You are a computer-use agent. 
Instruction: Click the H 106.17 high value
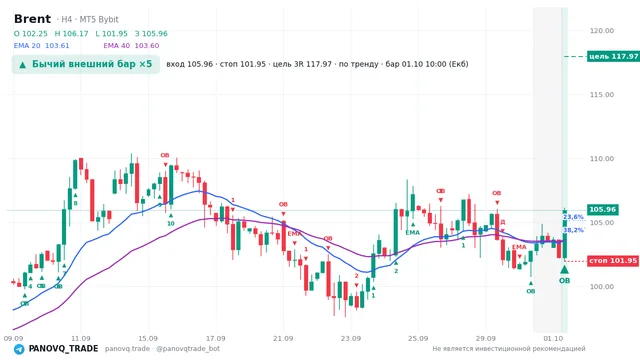point(71,34)
